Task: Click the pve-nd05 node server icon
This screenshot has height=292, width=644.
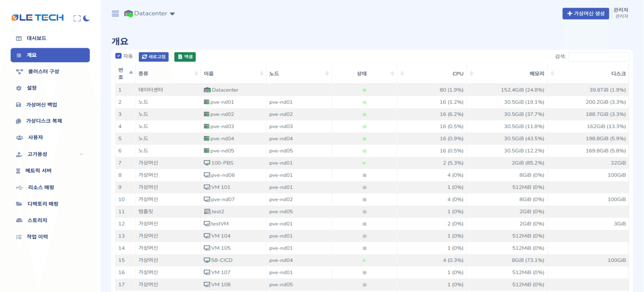Action: (207, 150)
